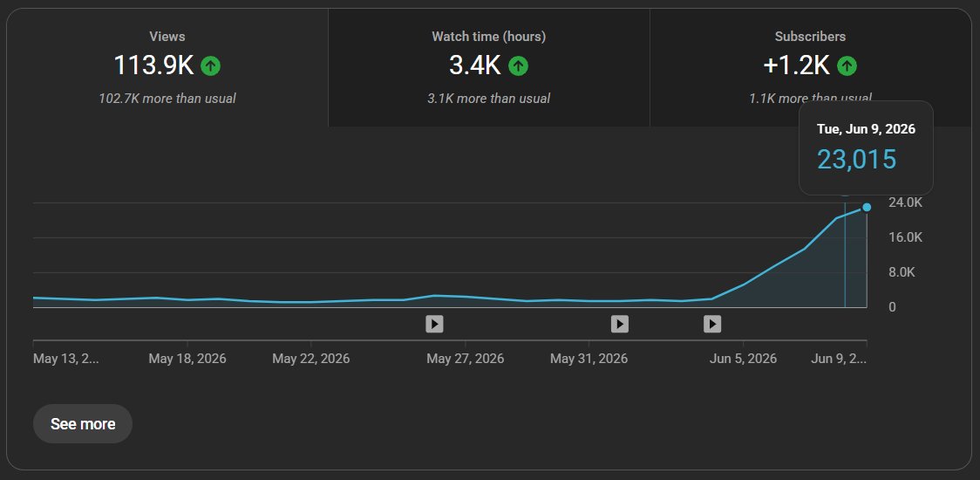Screen dimensions: 980x480
Task: Click the highlighted data point on chart line
Action: pos(867,207)
